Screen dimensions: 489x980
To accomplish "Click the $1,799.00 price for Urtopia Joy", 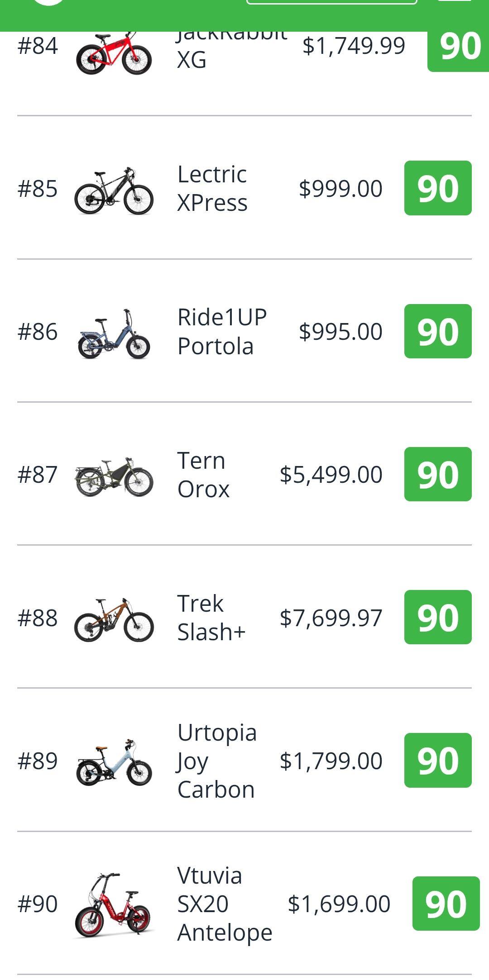I will tap(331, 761).
